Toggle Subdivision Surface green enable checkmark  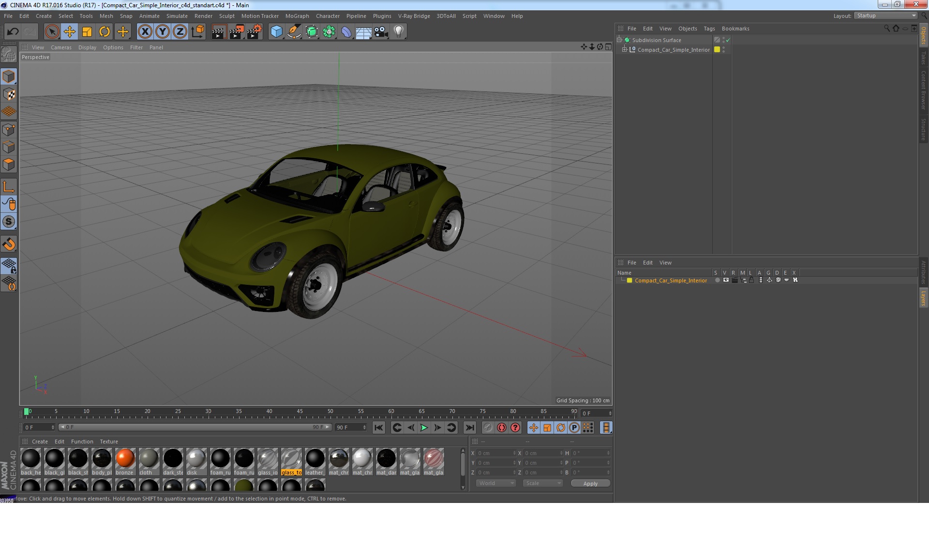pos(728,40)
